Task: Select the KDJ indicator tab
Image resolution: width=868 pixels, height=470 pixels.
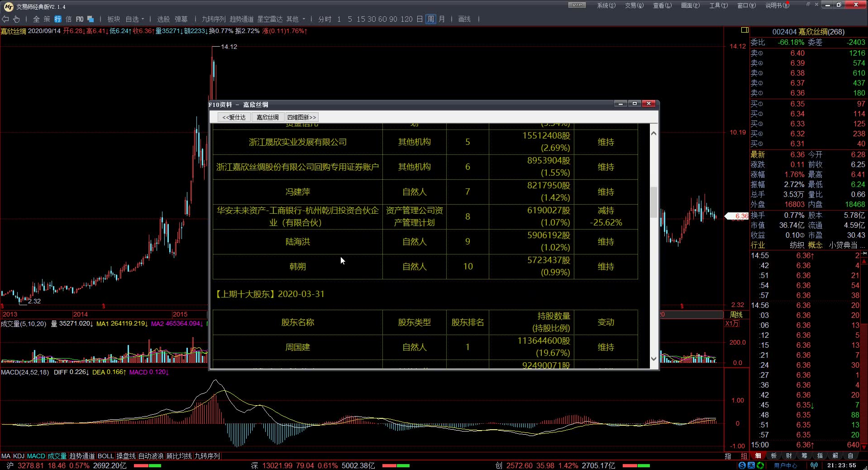Action: pos(19,456)
